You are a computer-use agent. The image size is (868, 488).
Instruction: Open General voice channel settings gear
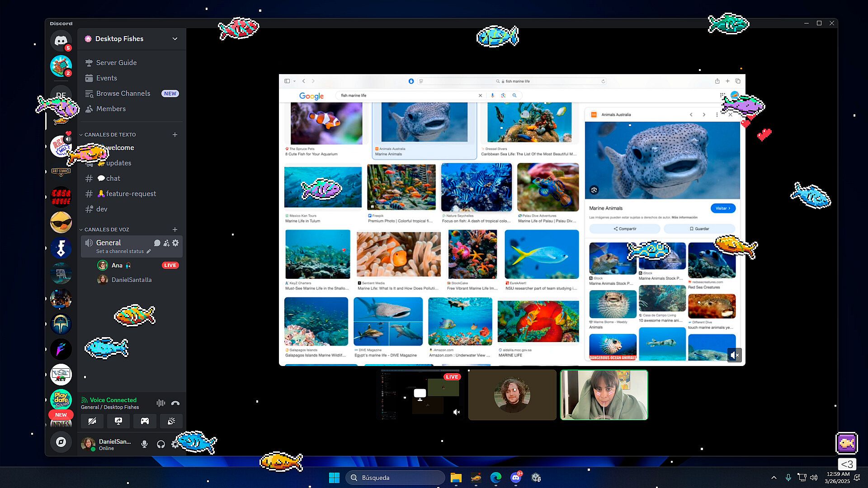[x=175, y=243]
